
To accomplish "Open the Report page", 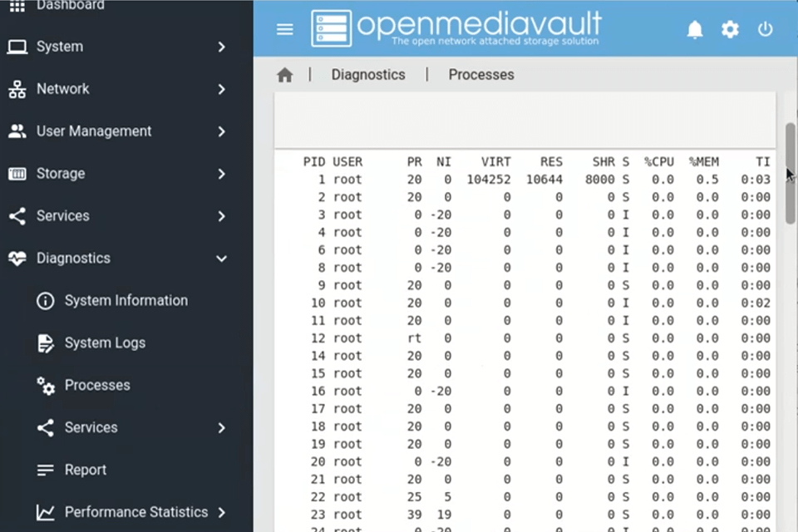I will click(x=85, y=470).
